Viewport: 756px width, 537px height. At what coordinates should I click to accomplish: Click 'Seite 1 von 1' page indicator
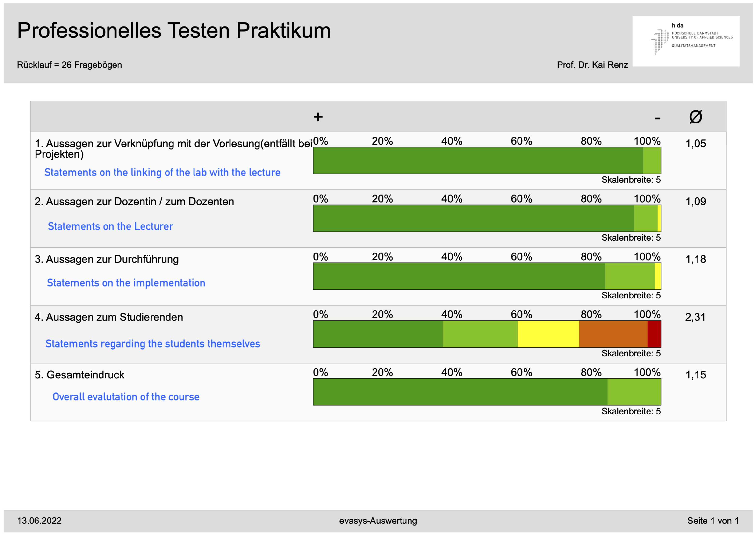(x=713, y=521)
